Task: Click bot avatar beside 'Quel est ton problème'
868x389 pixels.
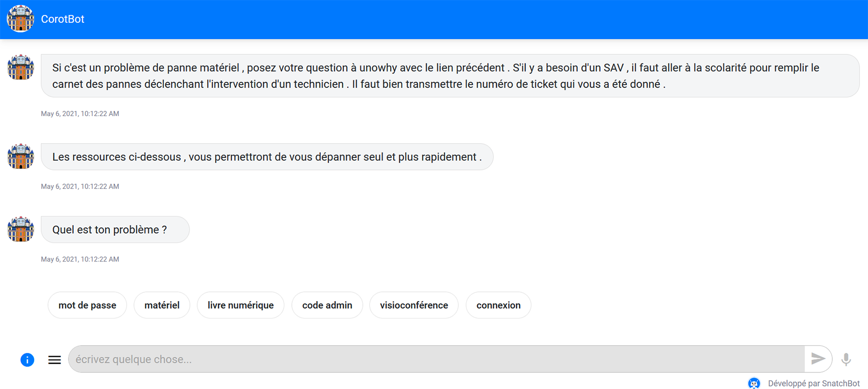Action: tap(21, 229)
